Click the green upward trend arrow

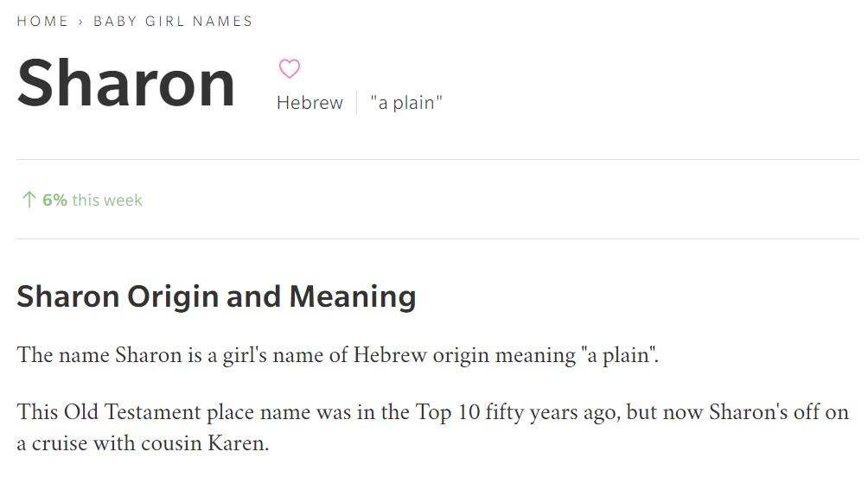(x=29, y=200)
